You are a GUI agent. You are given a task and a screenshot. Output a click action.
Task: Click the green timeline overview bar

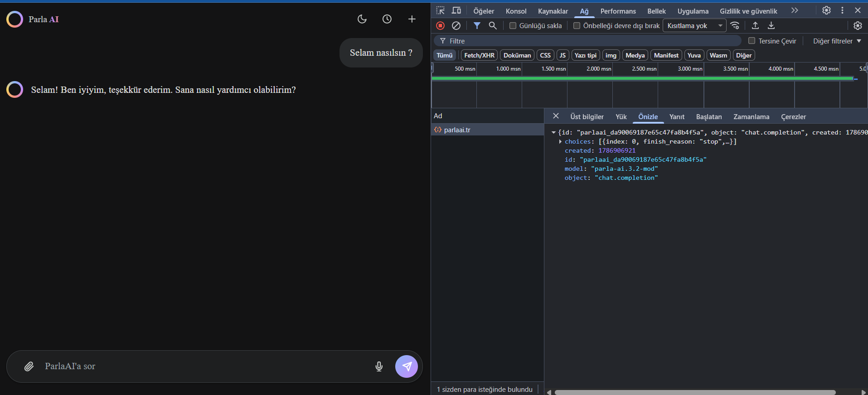pyautogui.click(x=642, y=78)
